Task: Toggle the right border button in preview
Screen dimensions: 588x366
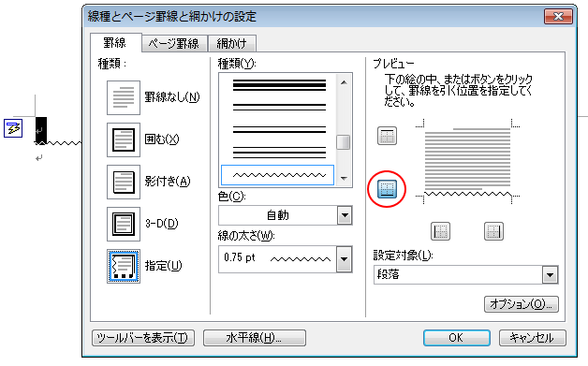Action: point(493,231)
